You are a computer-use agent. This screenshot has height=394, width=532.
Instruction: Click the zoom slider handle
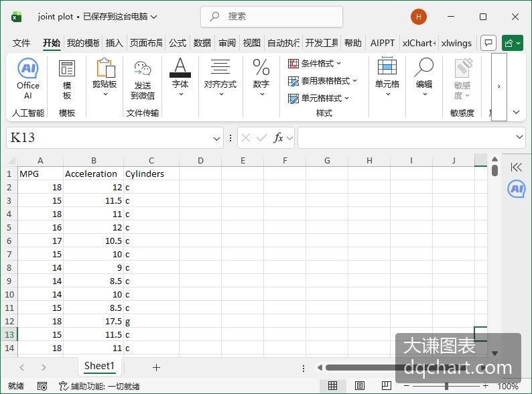(x=446, y=386)
